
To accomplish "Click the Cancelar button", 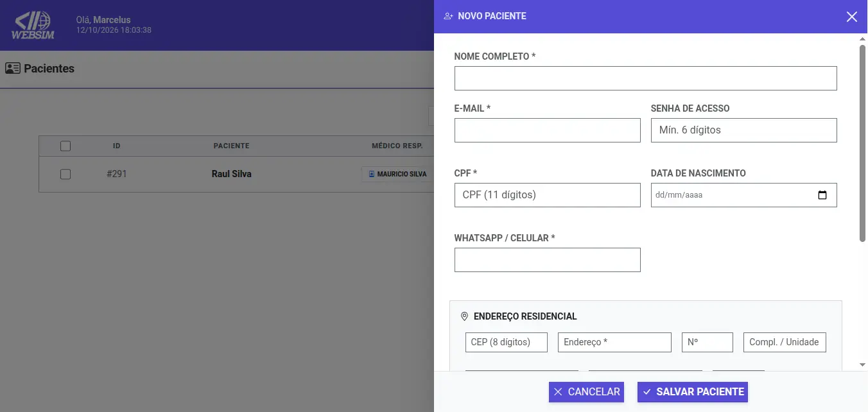I will coord(586,392).
